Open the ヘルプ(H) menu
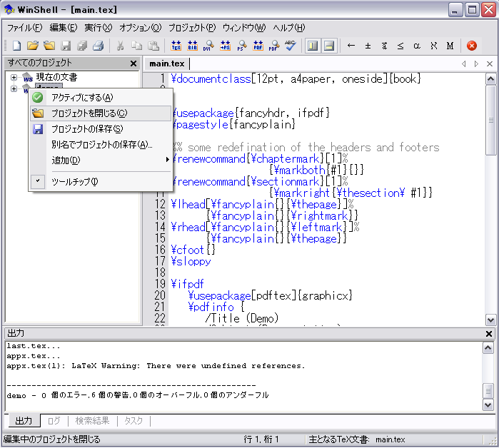This screenshot has height=448, width=499. (288, 28)
